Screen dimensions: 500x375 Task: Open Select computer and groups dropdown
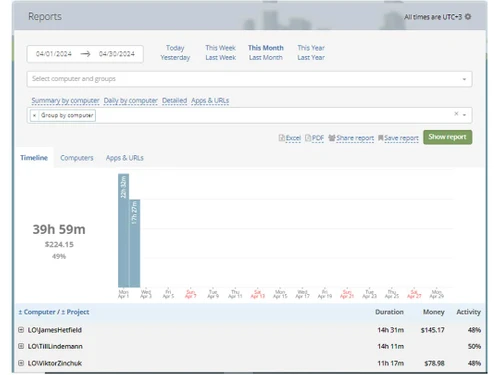[249, 79]
